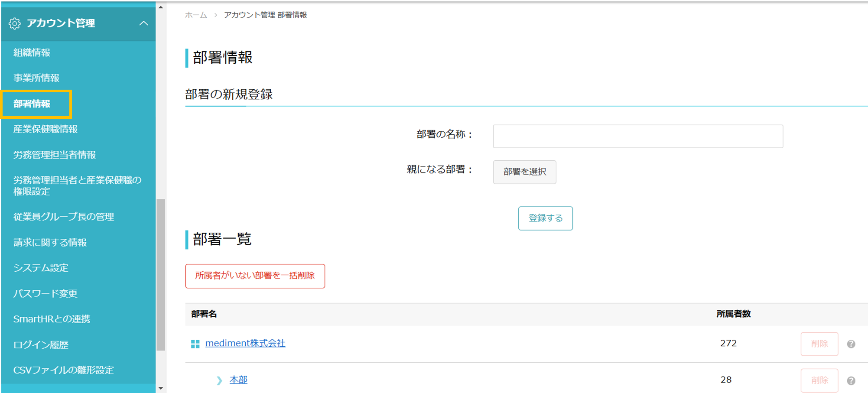Click the grid icon beside mediment株式会社
Viewport: 868px width, 393px height.
pos(195,344)
